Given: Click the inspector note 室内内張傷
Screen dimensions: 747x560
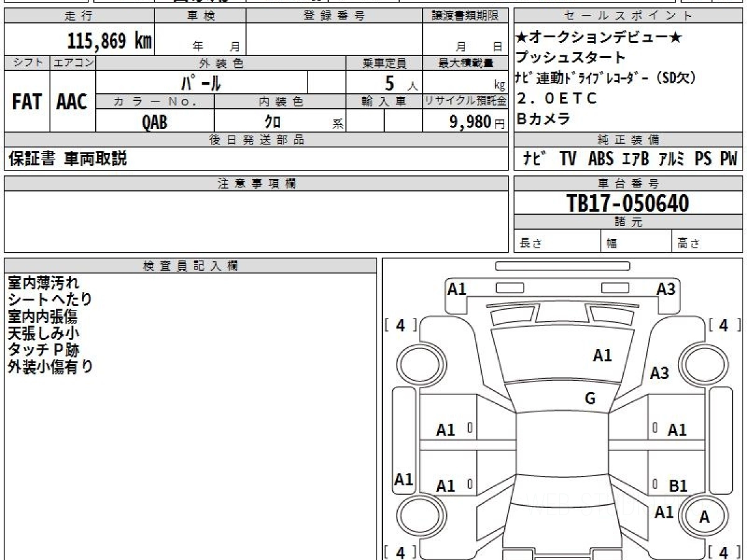Looking at the screenshot, I should tap(42, 316).
